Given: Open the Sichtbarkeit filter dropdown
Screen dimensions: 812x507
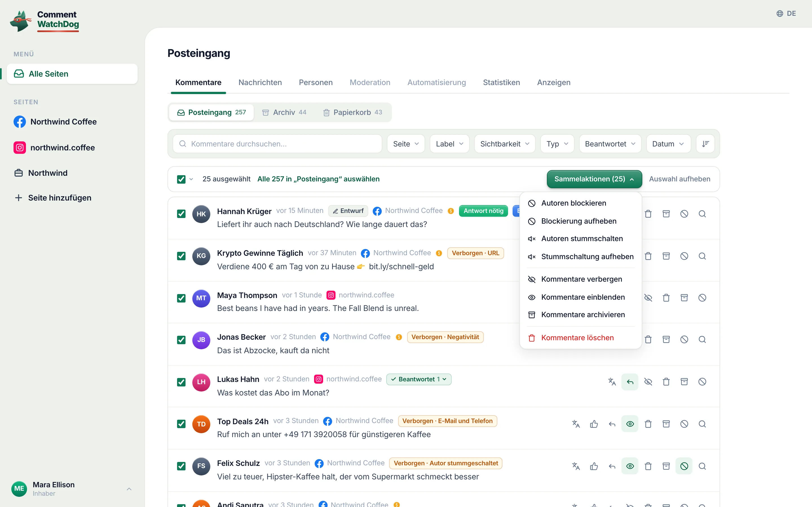Looking at the screenshot, I should tap(504, 144).
